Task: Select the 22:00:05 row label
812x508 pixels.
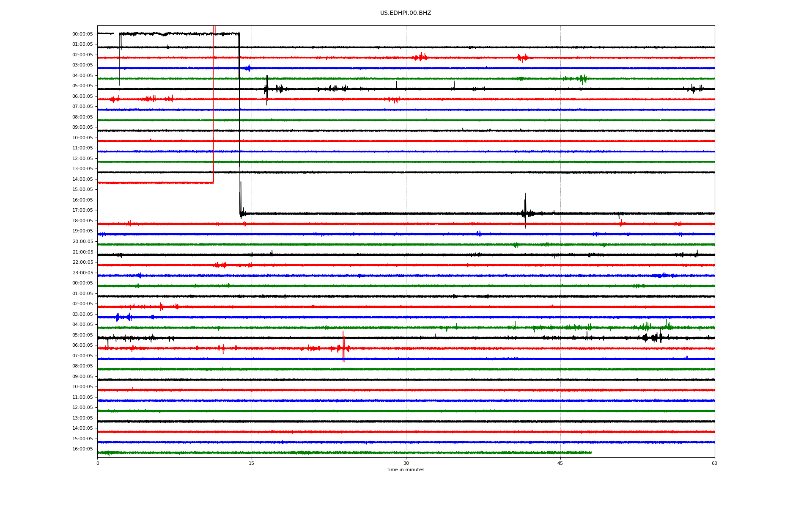Action: coord(82,262)
